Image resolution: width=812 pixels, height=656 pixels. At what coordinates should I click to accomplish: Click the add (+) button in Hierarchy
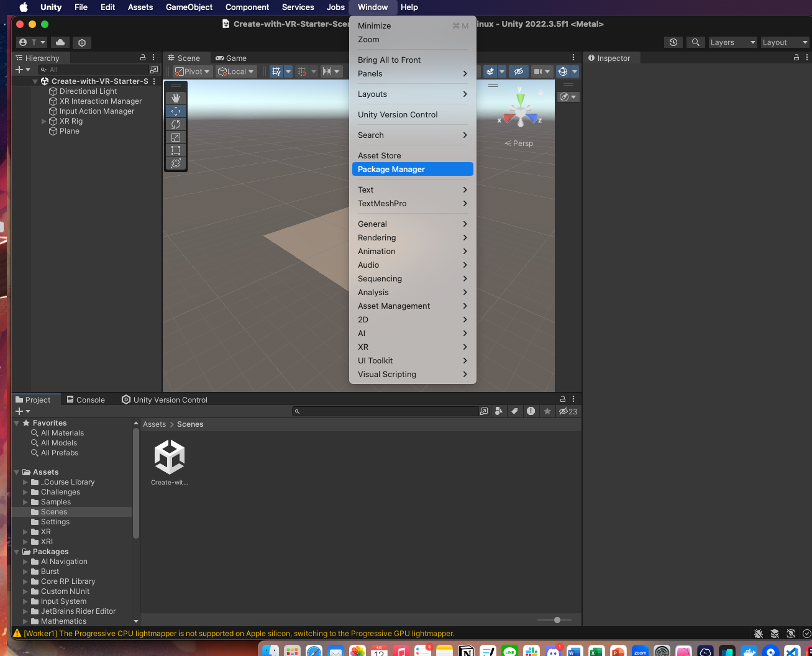(22, 70)
